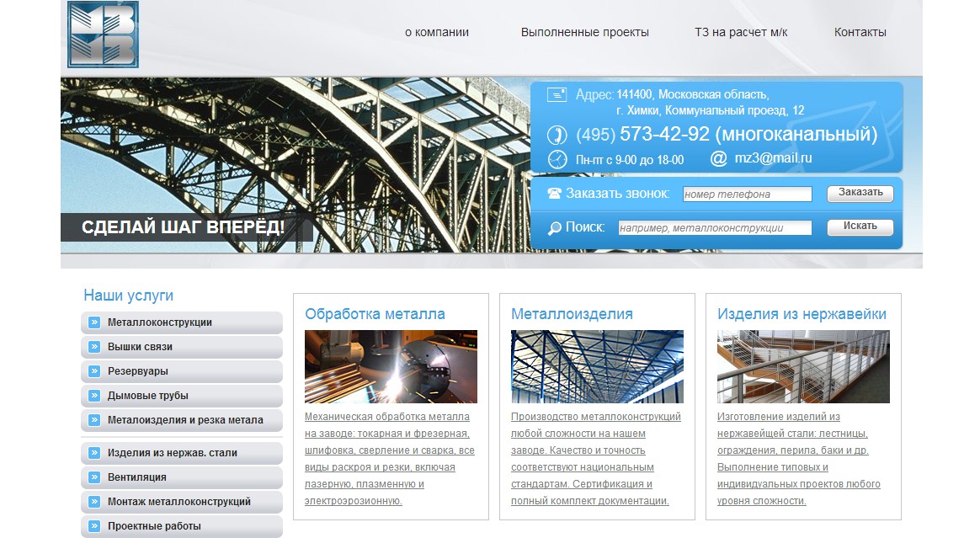980x538 pixels.
Task: Select Вентиляция service
Action: point(182,477)
